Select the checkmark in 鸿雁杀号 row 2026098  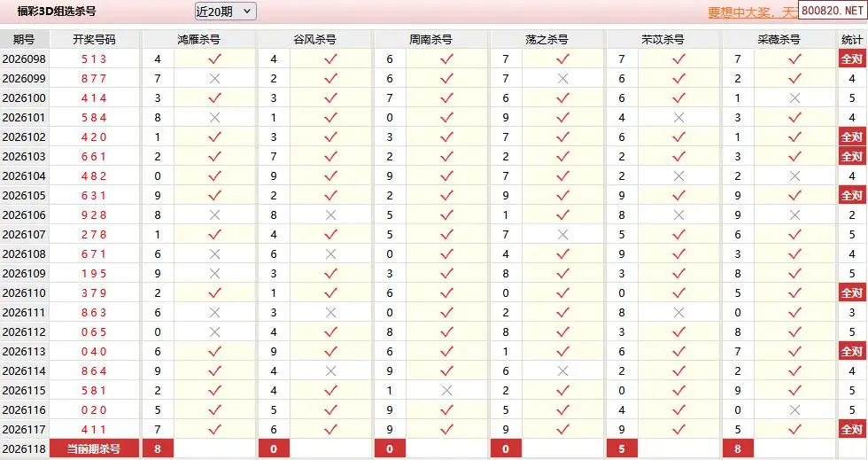click(214, 58)
